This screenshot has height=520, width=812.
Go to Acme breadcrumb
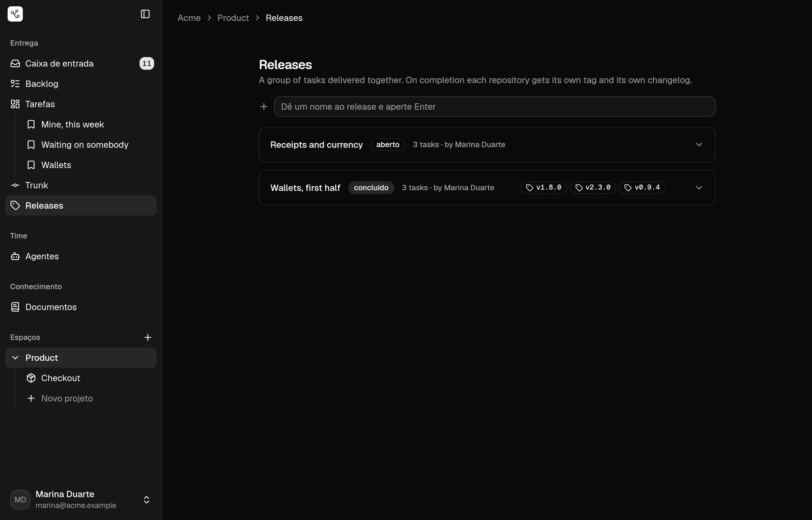[x=189, y=18]
